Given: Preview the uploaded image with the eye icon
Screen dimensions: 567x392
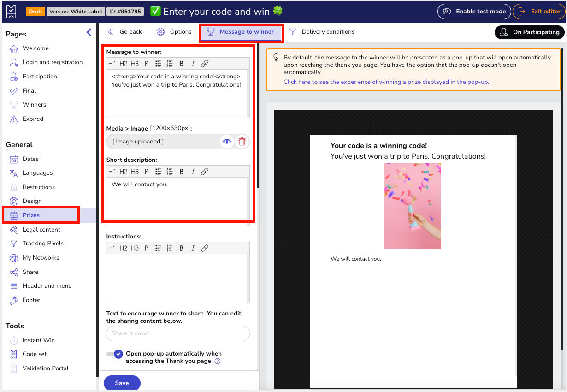Looking at the screenshot, I should coord(227,142).
